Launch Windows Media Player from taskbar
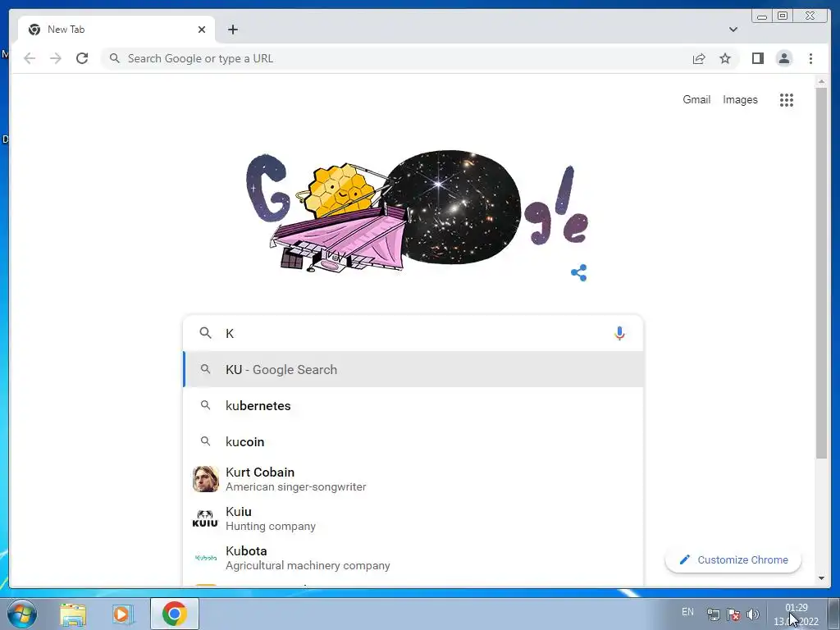 [x=123, y=614]
